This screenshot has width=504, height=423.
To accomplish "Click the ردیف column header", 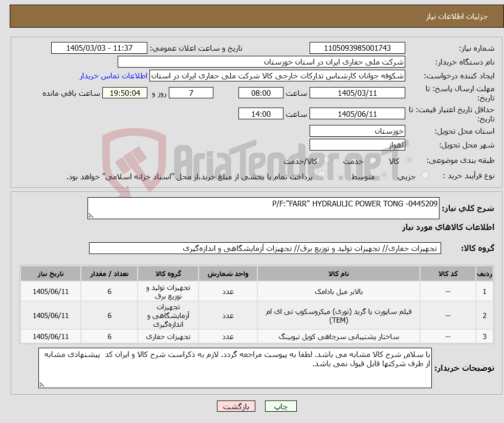I will (x=485, y=274).
